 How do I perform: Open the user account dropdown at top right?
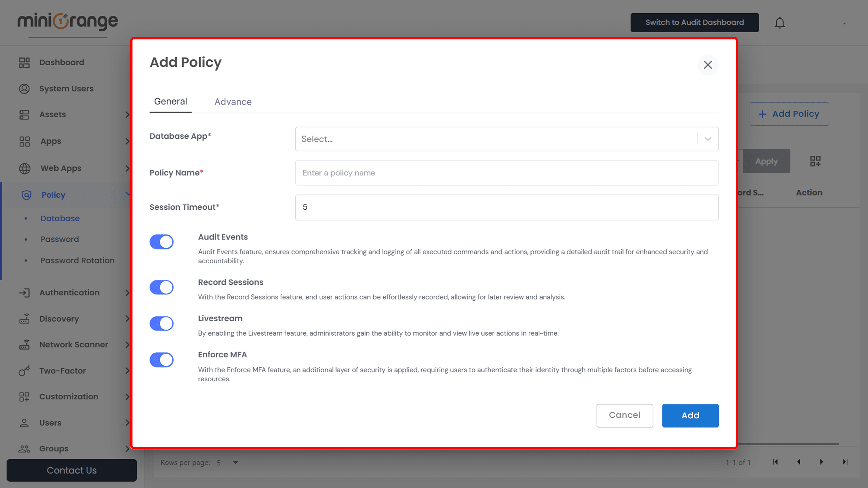pos(844,23)
